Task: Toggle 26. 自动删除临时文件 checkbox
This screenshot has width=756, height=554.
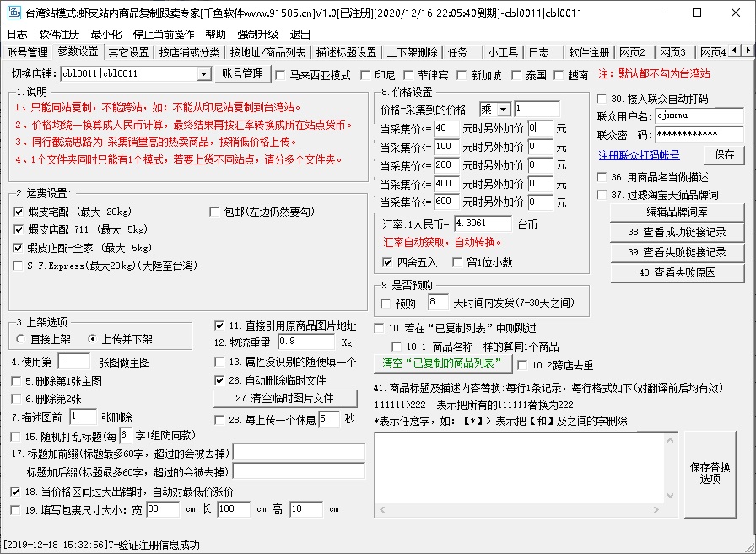Action: [x=219, y=380]
